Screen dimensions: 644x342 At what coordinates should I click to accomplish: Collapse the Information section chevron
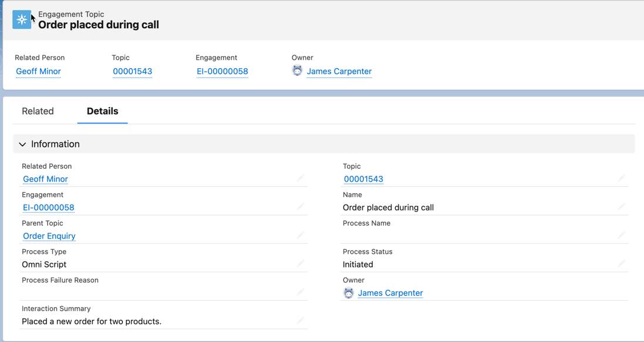22,145
